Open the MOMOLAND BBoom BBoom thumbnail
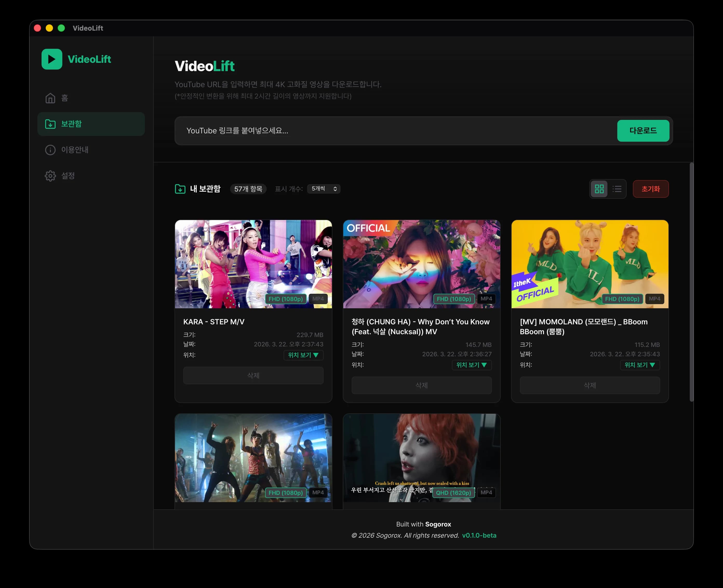Screen dimensions: 723x588 (x=590, y=264)
